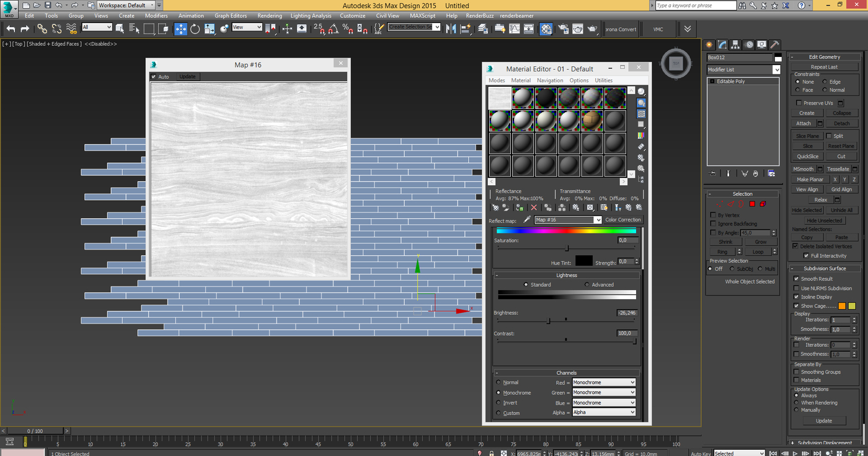Viewport: 868px width, 456px height.
Task: Click the Saturation slider track
Action: tap(566, 248)
